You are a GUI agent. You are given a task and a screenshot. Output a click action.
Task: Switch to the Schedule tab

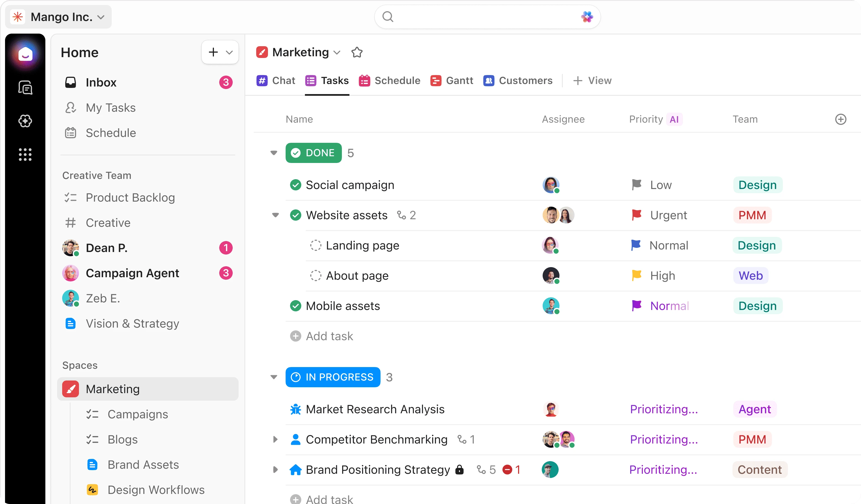[x=389, y=81]
